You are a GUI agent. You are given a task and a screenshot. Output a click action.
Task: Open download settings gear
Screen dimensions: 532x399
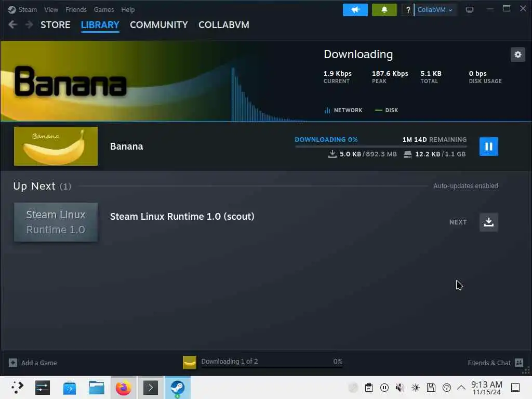(518, 54)
